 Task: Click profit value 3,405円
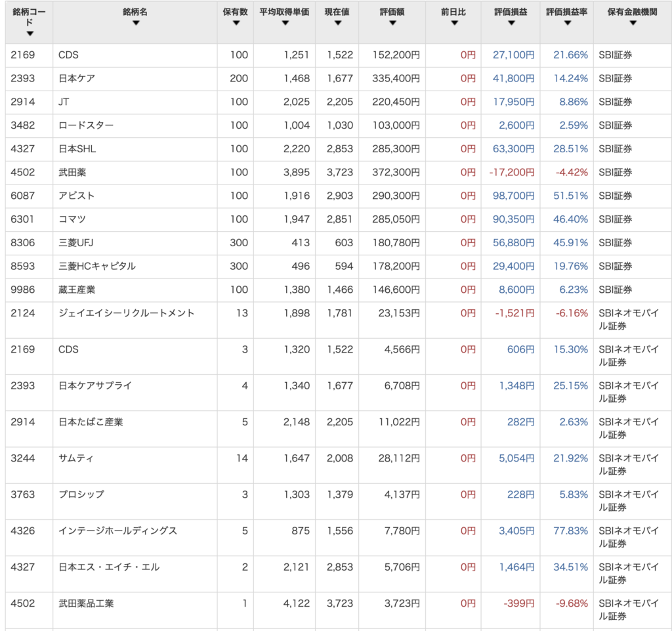click(x=516, y=531)
